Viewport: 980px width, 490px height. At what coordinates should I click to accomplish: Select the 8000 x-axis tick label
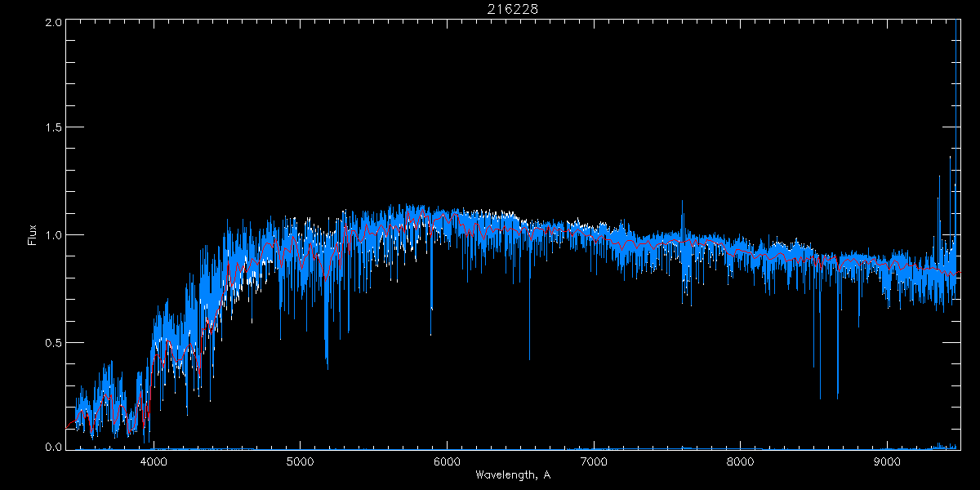tap(740, 461)
